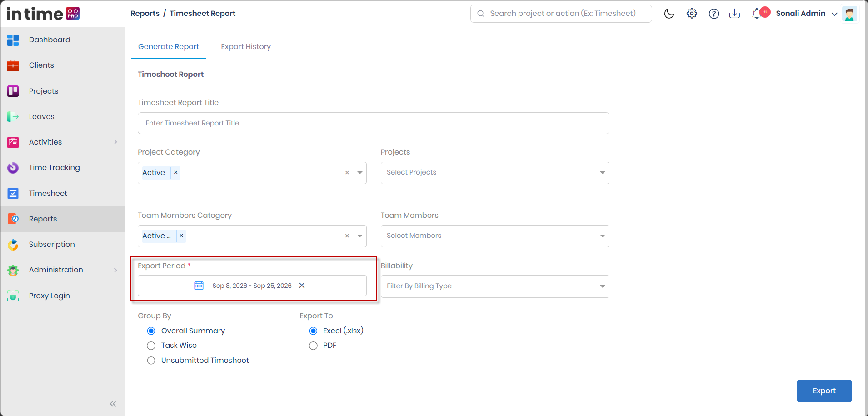Click the calendar icon in Export Period
This screenshot has height=416, width=868.
pos(199,286)
